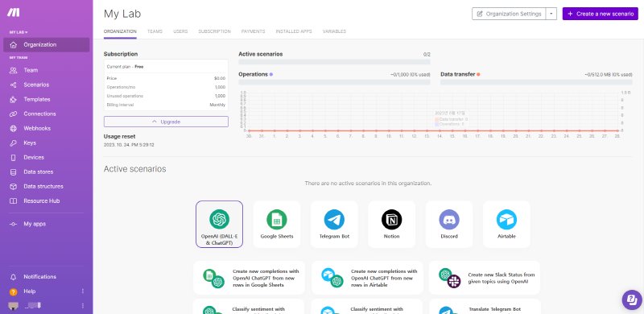Select the Telegram Bot app tile
Image resolution: width=644 pixels, height=314 pixels.
pos(334,225)
